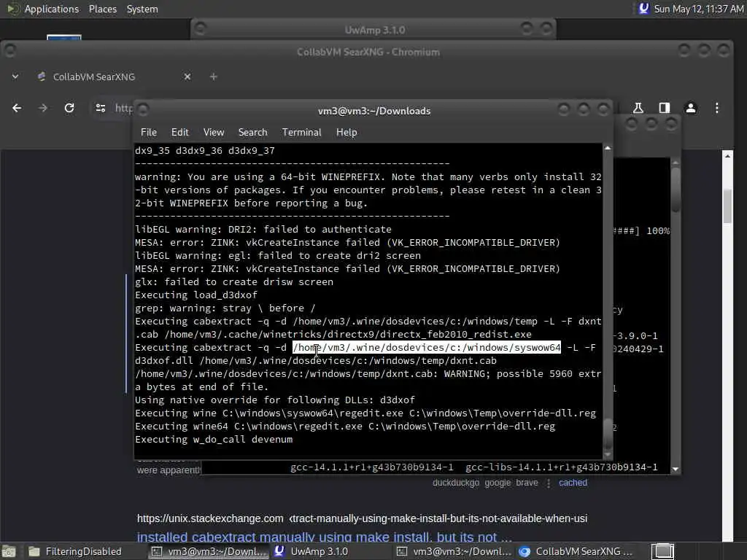Switch to UwAmp 3.1.0 taskbar item
Screen dimensions: 747x560
point(312,551)
